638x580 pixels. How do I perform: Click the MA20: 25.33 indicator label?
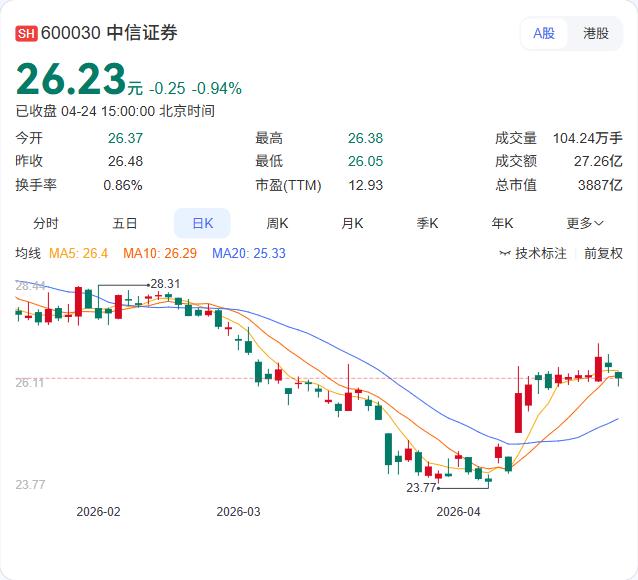click(x=249, y=254)
